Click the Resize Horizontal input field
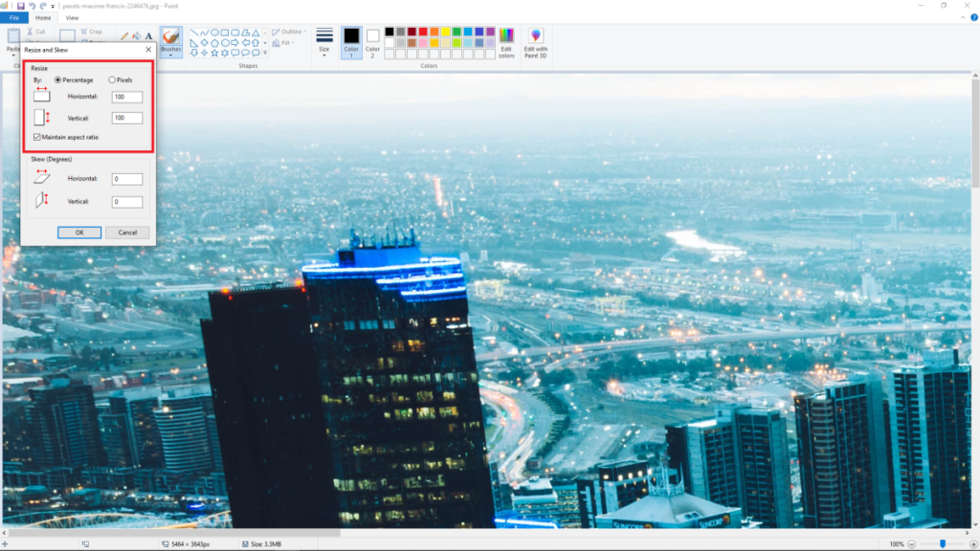This screenshot has width=980, height=551. (x=127, y=97)
